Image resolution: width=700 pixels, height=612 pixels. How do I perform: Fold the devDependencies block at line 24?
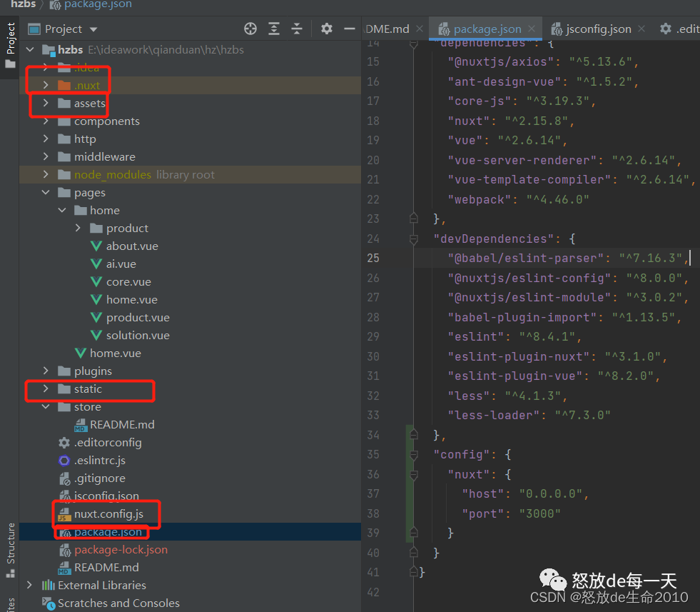[x=413, y=239]
